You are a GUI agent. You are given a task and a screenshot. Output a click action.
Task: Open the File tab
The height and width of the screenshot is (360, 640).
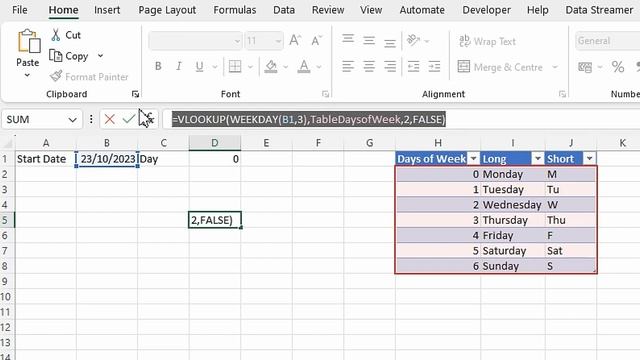(x=20, y=10)
